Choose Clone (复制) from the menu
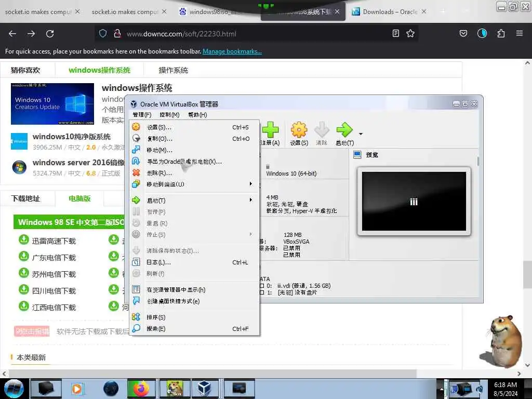The image size is (532, 399). point(195,139)
